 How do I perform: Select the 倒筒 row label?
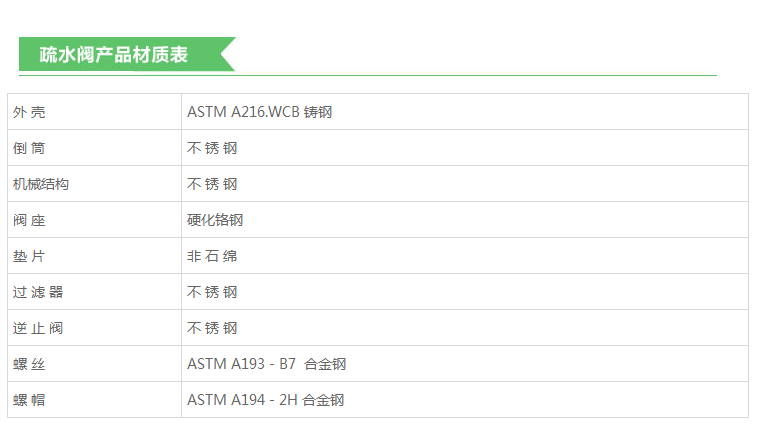tap(30, 148)
